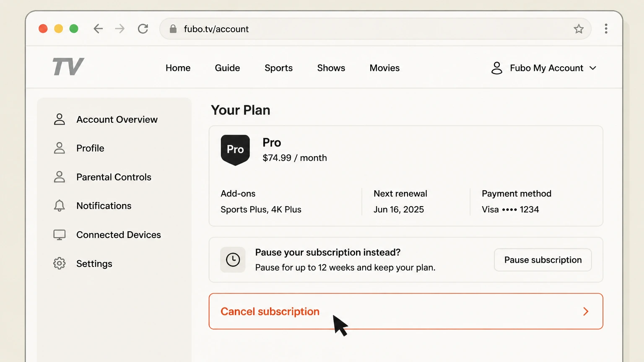
Task: Open the Shows section
Action: pos(331,68)
